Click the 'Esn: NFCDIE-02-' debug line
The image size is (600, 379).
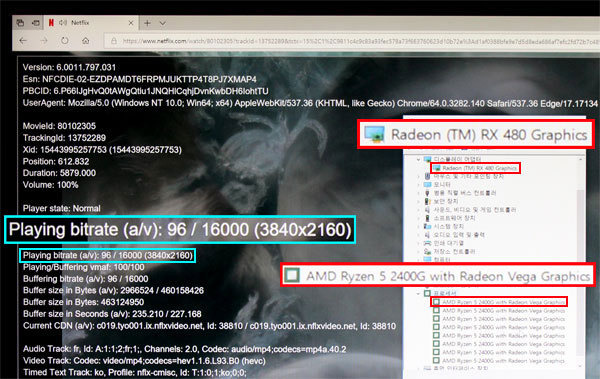click(x=140, y=79)
